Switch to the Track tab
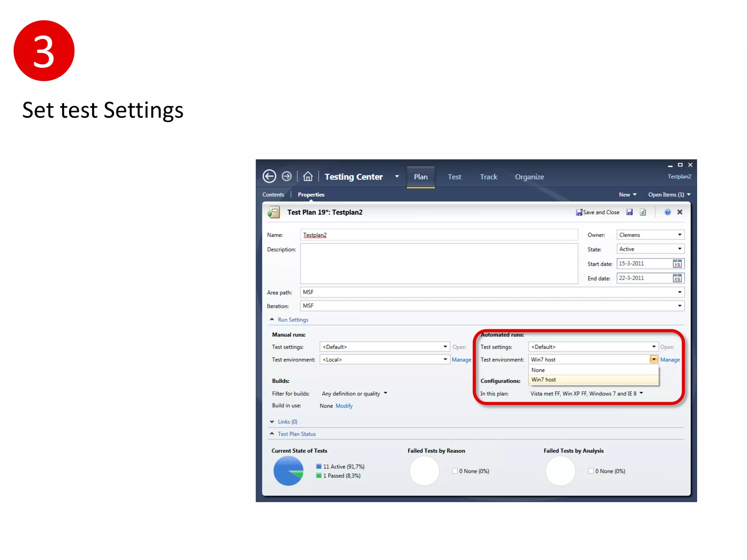The image size is (747, 560). (x=488, y=177)
